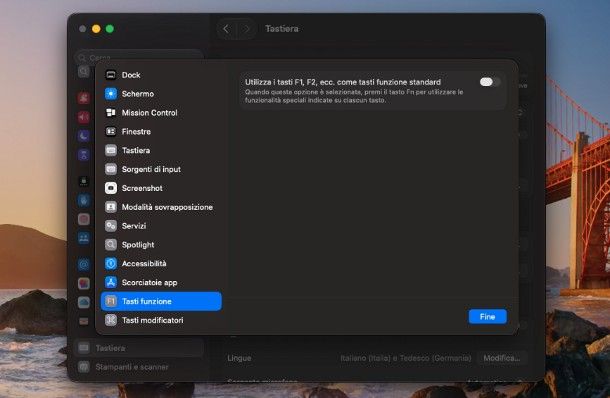
Task: Select Tastiera in the Settings sidebar
Action: 138,348
